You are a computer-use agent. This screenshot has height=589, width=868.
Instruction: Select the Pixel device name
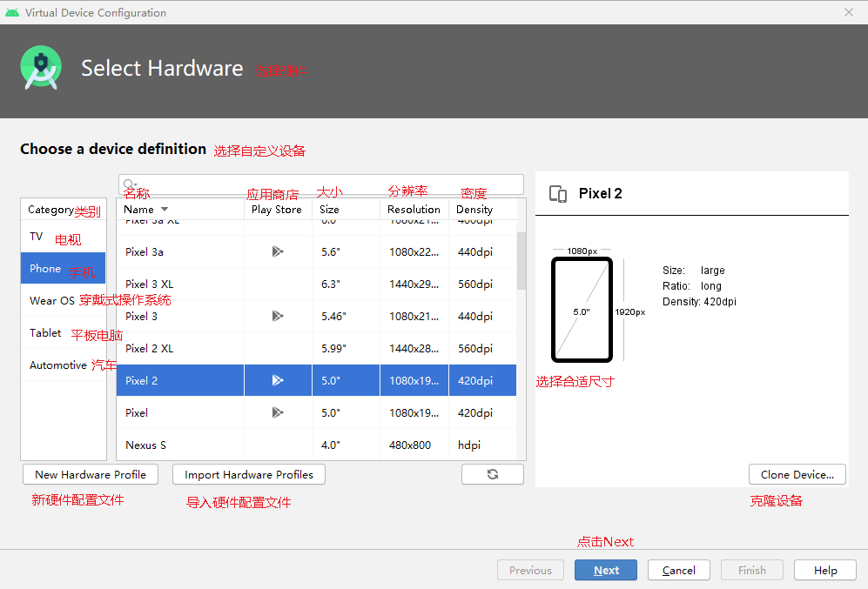pos(137,412)
